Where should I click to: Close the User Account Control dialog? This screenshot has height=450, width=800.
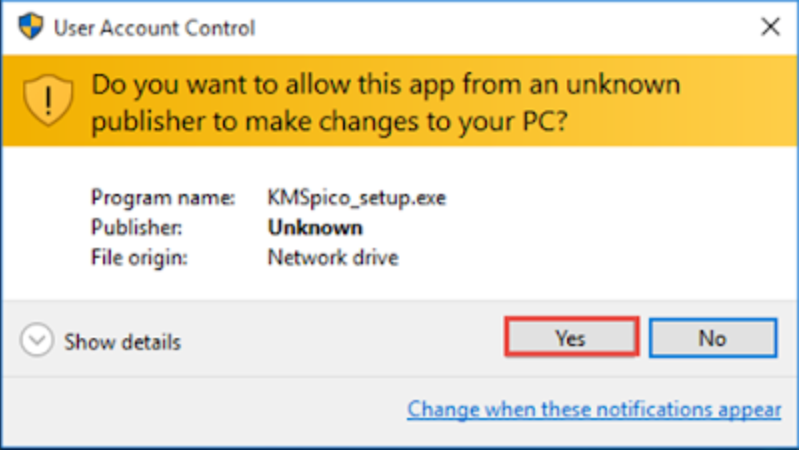(770, 27)
